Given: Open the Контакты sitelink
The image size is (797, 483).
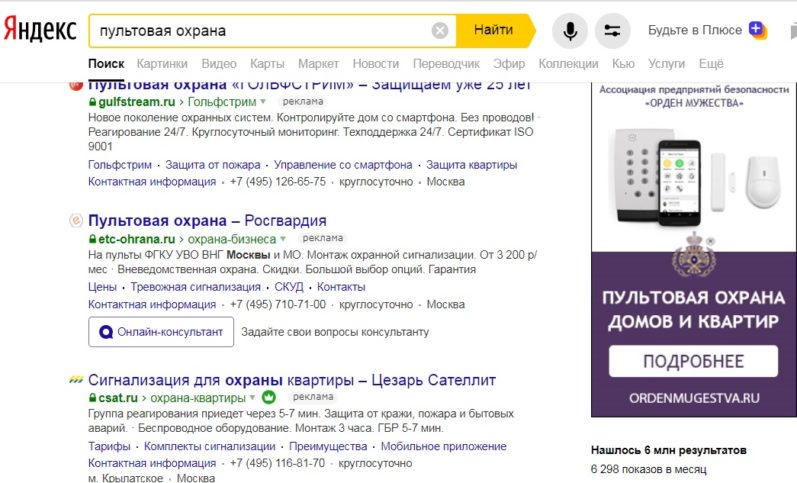Looking at the screenshot, I should (x=341, y=287).
